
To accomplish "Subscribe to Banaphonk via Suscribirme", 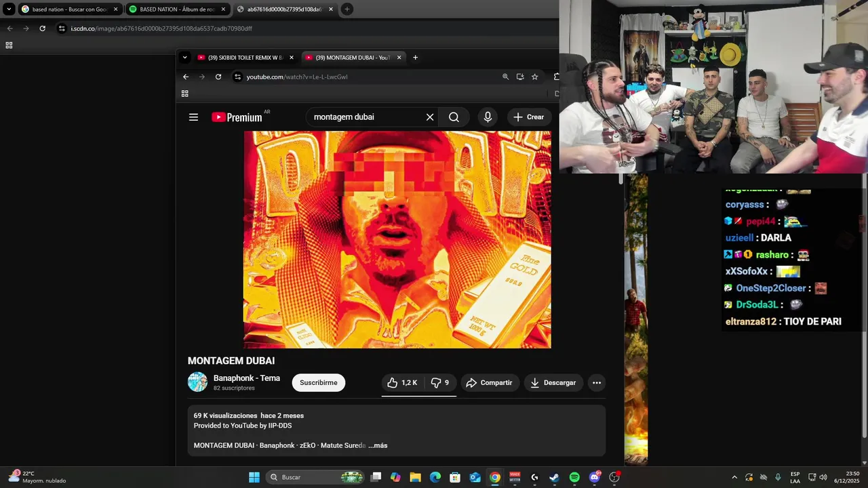I will click(319, 383).
